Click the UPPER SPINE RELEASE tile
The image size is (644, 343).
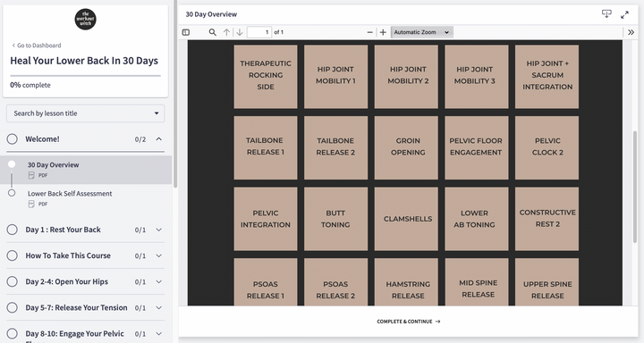pyautogui.click(x=547, y=282)
